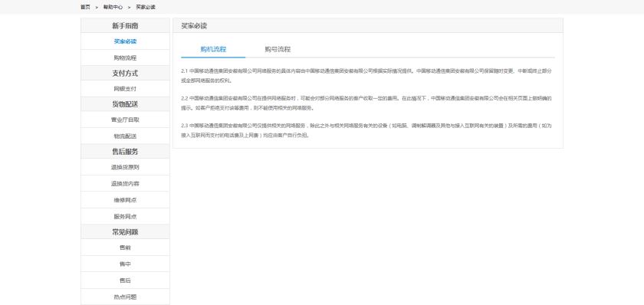Click the 新手指南 section header
The width and height of the screenshot is (644, 305).
pos(125,25)
